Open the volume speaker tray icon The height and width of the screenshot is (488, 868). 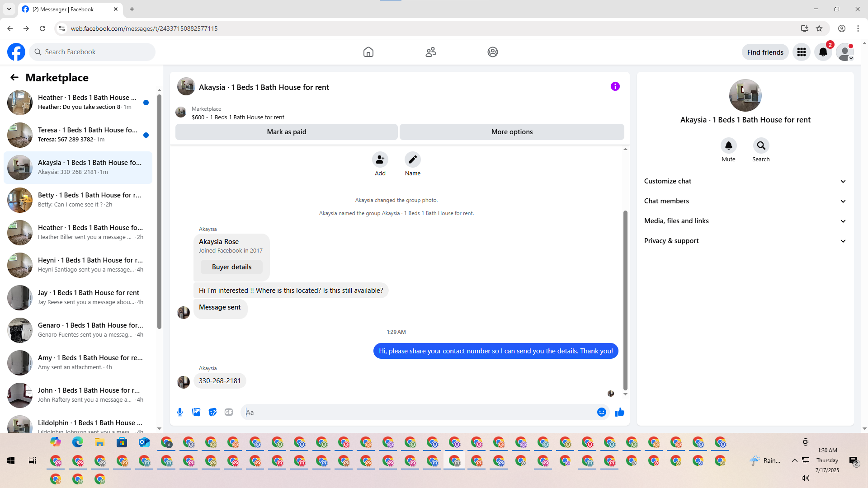coord(805,478)
